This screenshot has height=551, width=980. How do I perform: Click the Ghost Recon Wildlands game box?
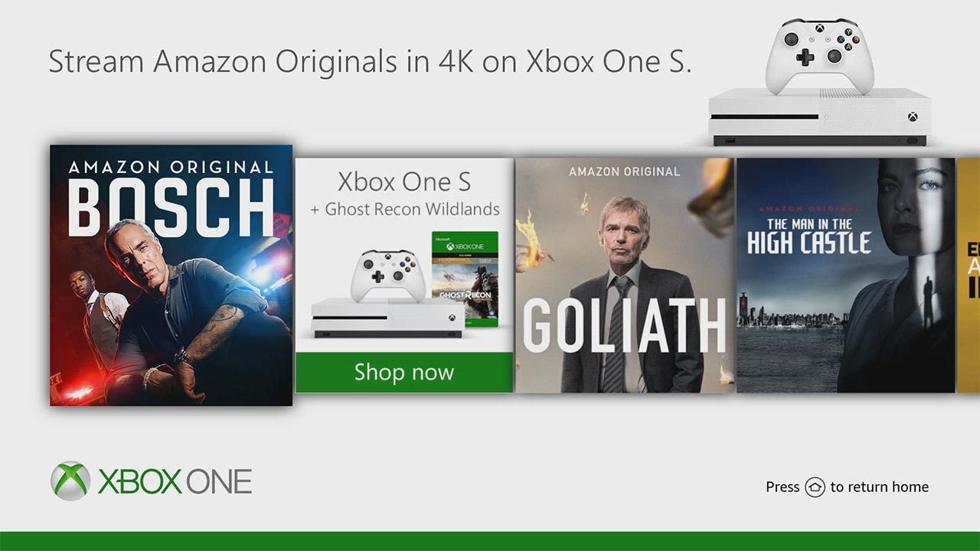coord(465,279)
